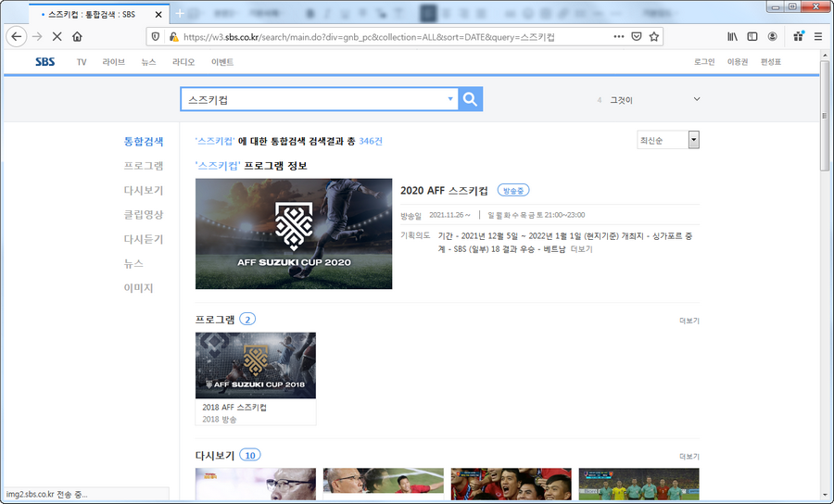This screenshot has height=504, width=834.
Task: Select 다시보기 in left sidebar
Action: [144, 190]
